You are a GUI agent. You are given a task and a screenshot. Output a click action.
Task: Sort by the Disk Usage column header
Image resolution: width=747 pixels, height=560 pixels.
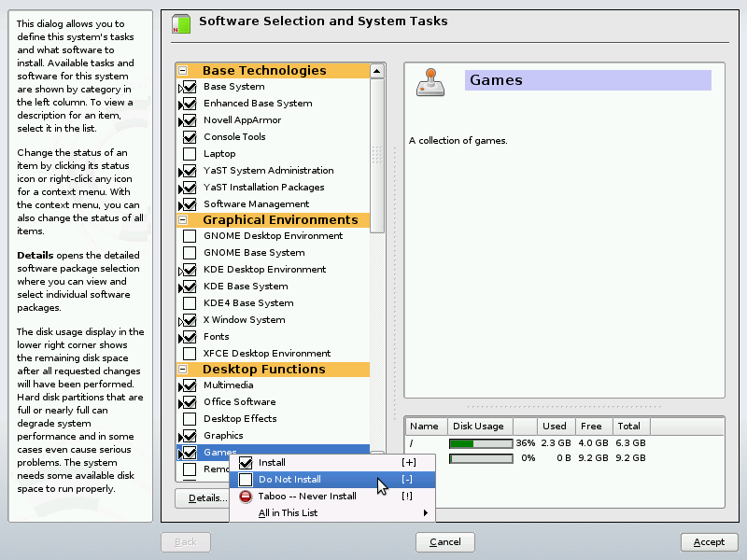tap(478, 427)
